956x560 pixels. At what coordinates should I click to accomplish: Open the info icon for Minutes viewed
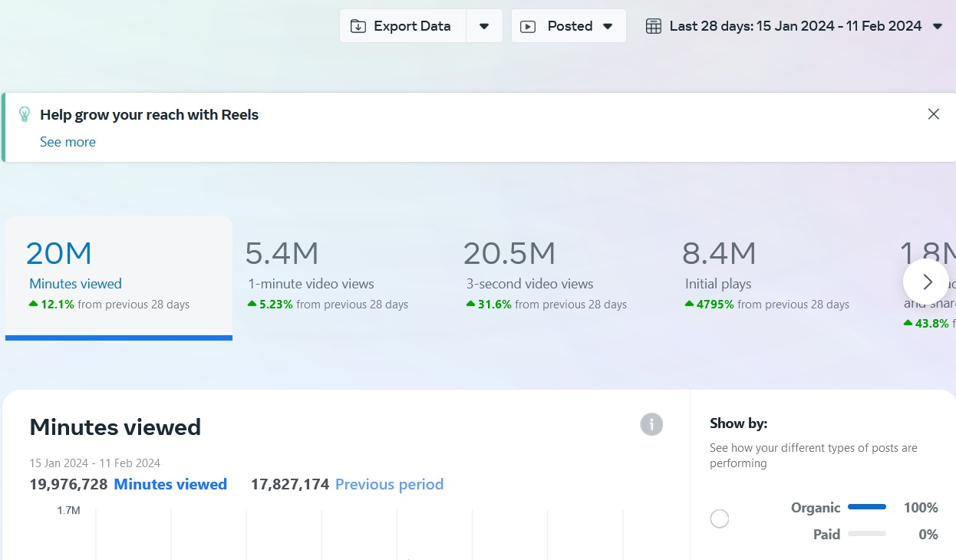(x=651, y=424)
